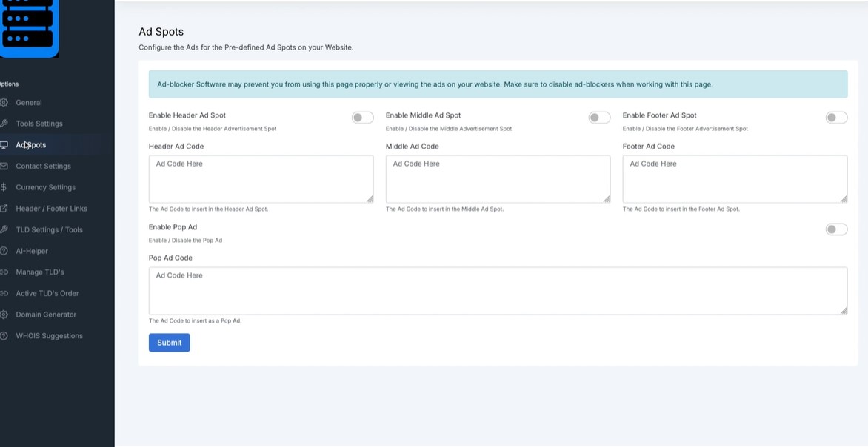Click inside the Pop Ad Code field

(498, 290)
